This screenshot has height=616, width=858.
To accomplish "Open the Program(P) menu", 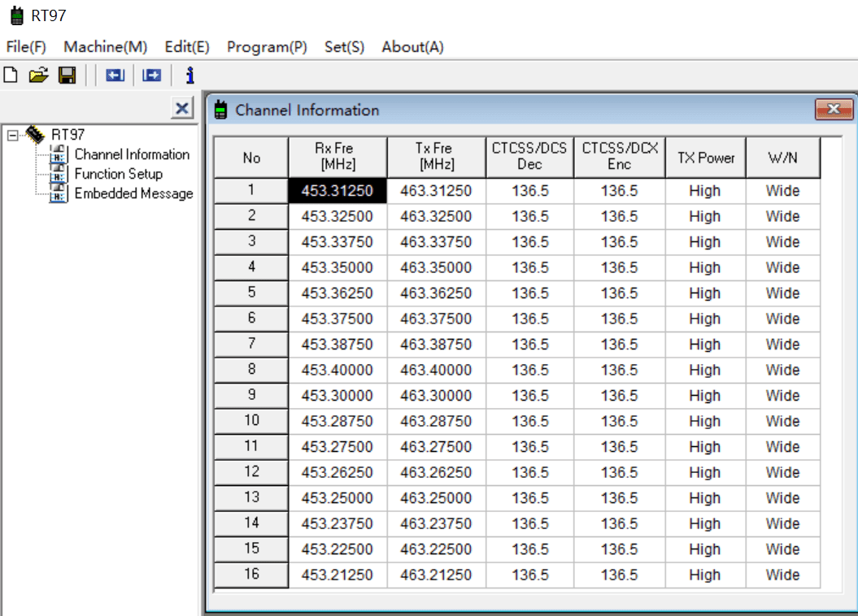I will point(267,47).
